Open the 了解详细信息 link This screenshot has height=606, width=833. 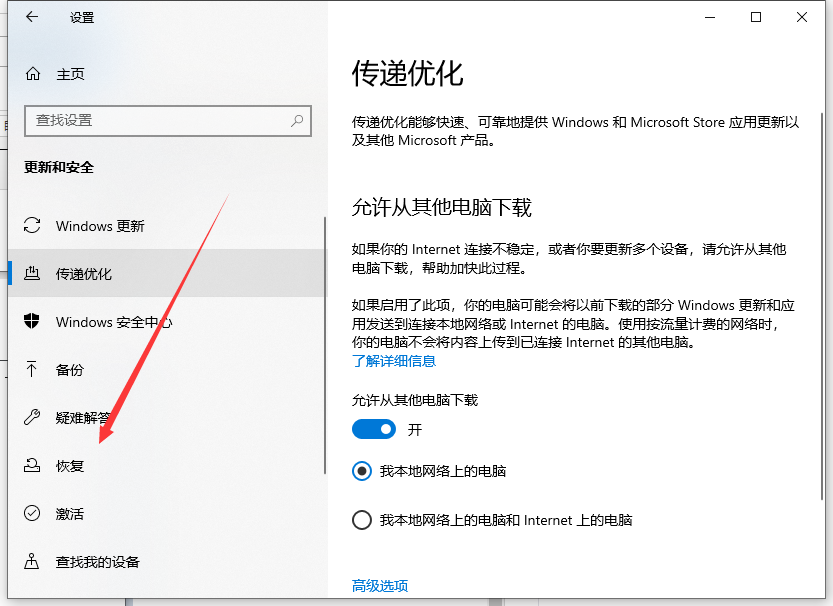pos(394,361)
